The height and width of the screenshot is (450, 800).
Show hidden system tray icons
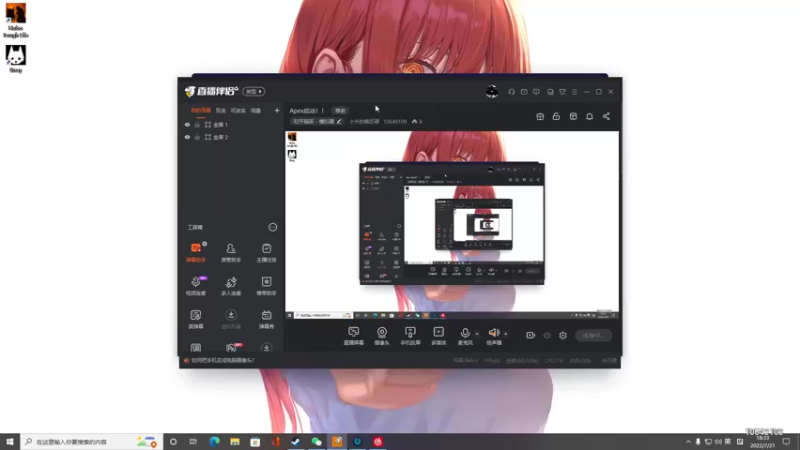688,441
